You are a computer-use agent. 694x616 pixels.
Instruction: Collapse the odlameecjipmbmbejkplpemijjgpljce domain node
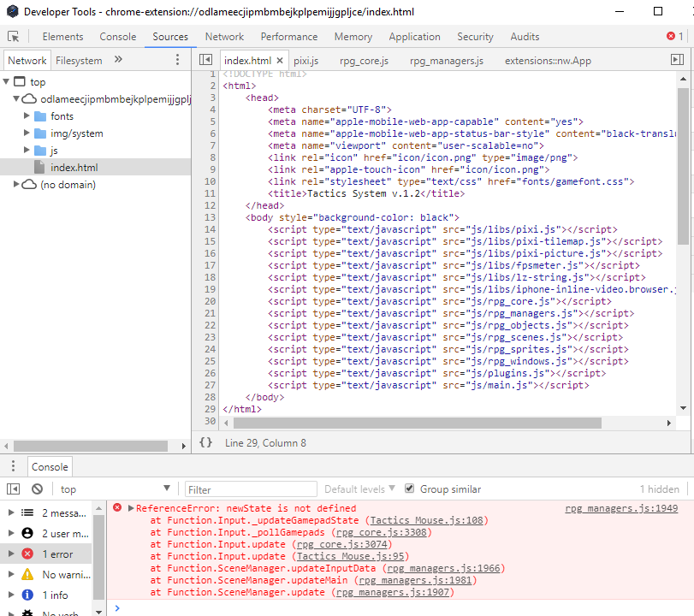[16, 98]
